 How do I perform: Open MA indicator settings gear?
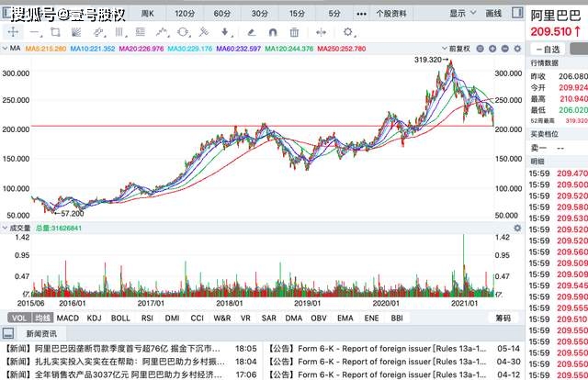click(x=517, y=49)
